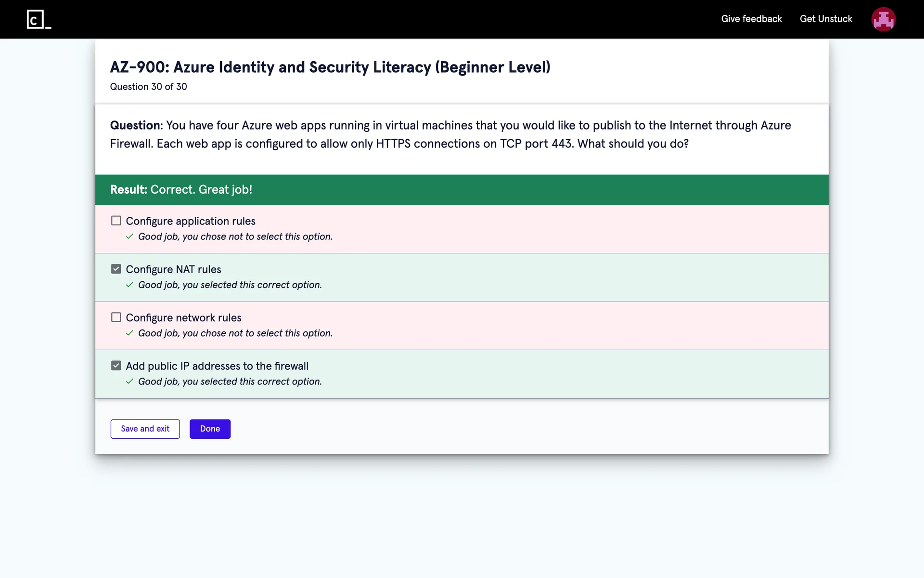Uncheck Add public IP addresses checkbox
Screen dimensions: 924x578
pos(116,366)
